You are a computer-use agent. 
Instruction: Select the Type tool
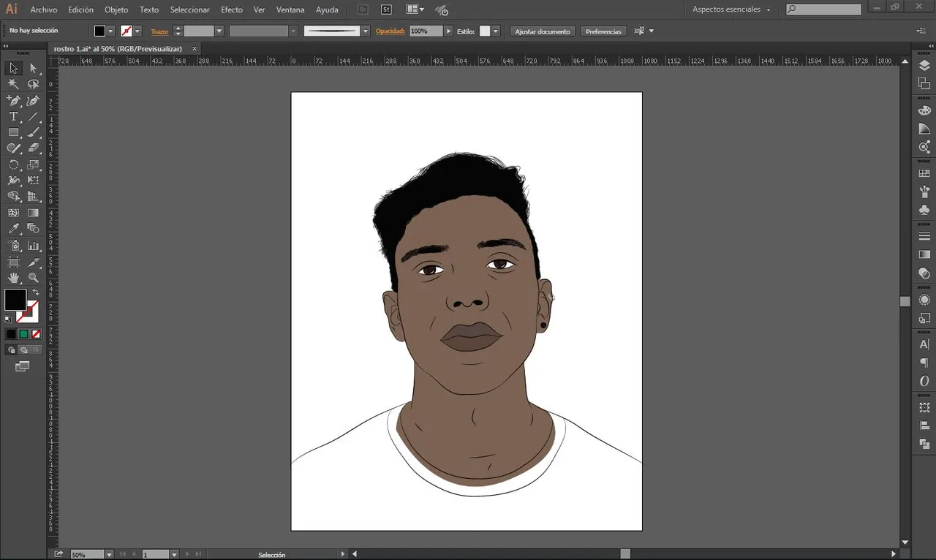click(13, 117)
